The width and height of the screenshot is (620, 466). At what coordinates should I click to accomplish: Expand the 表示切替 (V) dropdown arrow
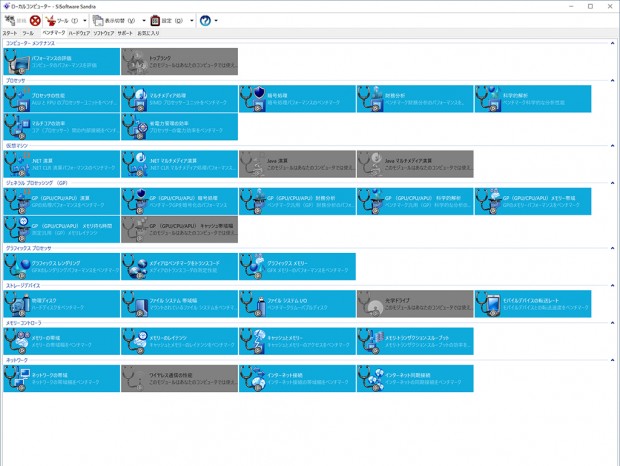point(144,21)
